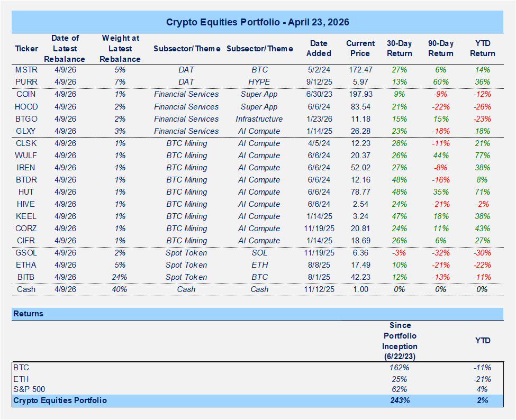Screen dimensions: 516x420
Task: Select the WULF ticker cell
Action: (x=26, y=156)
